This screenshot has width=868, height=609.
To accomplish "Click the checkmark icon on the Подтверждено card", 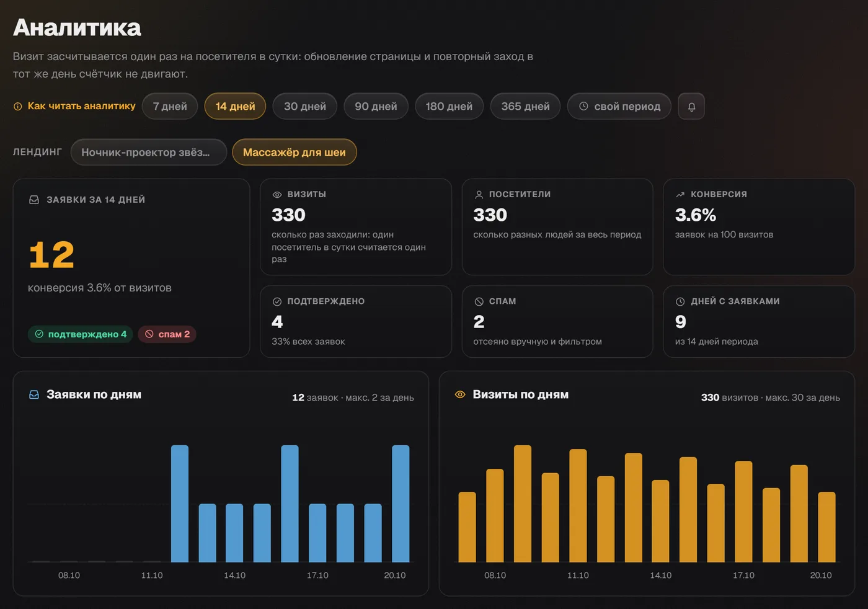I will pyautogui.click(x=277, y=301).
